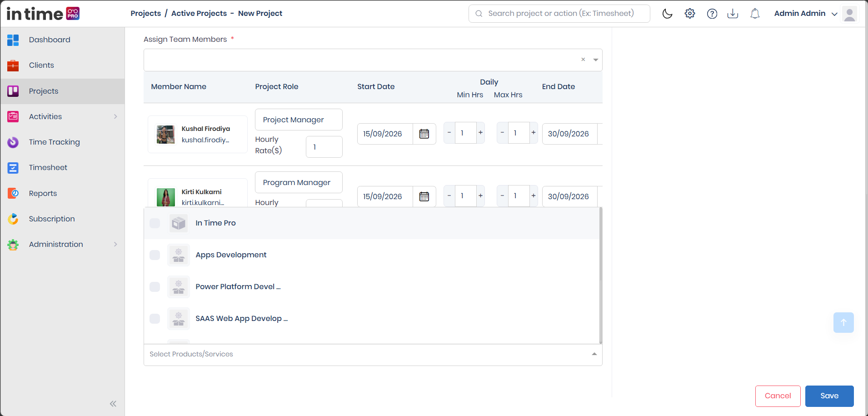Click the products list scrollbar
This screenshot has height=416, width=868.
pyautogui.click(x=601, y=276)
